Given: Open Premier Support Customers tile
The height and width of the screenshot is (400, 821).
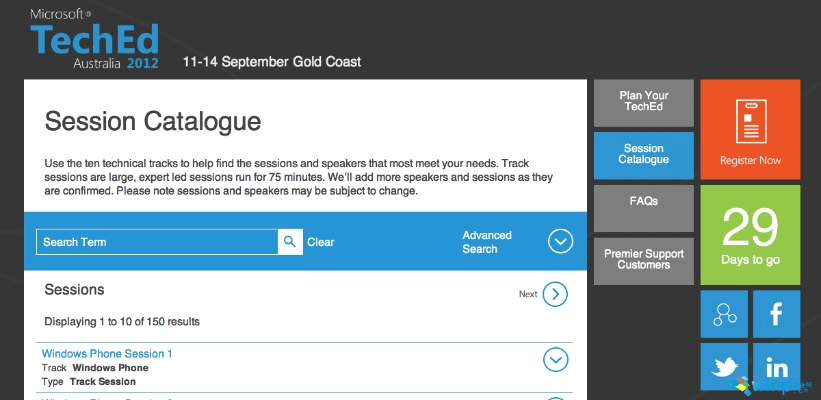Looking at the screenshot, I should tap(643, 259).
